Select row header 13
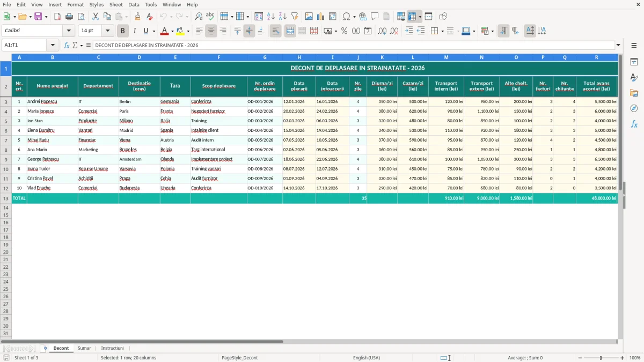This screenshot has width=644, height=362. point(6,198)
